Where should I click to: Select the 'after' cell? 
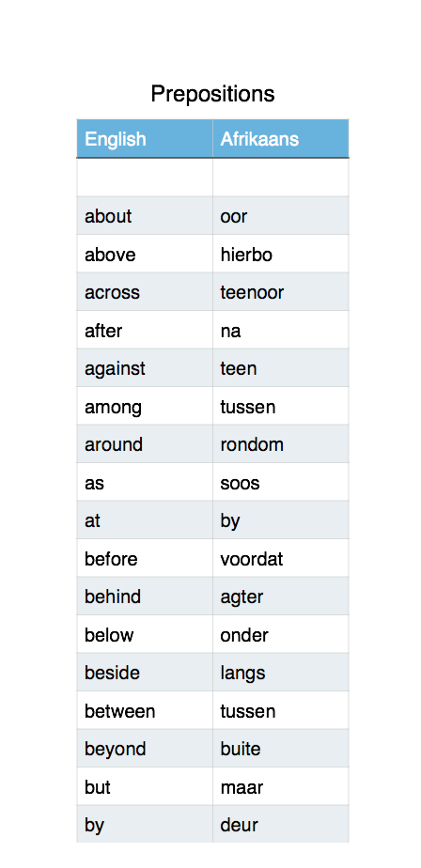click(145, 330)
